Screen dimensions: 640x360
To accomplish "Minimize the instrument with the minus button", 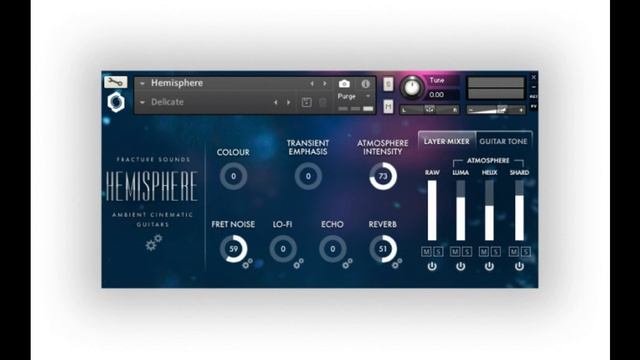I will 533,87.
